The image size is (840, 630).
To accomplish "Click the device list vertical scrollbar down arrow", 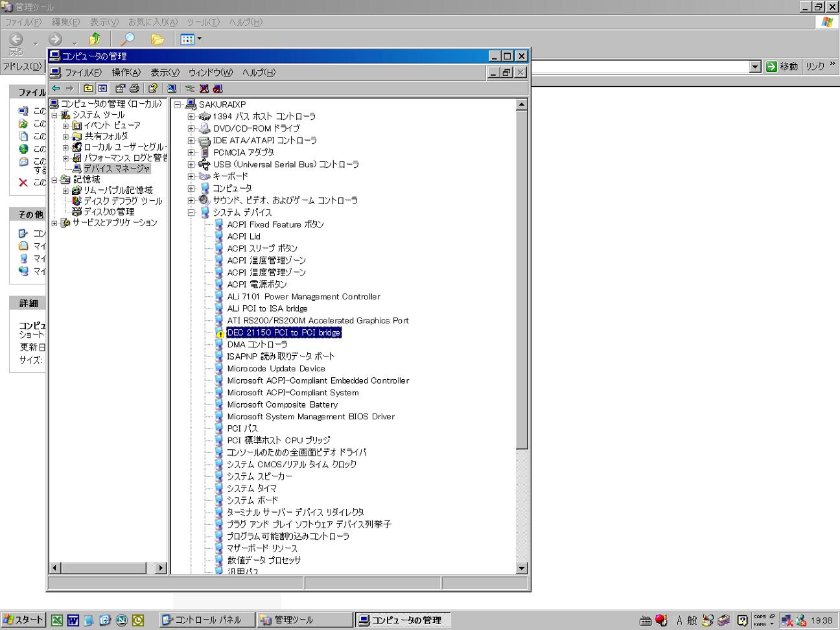I will point(522,568).
